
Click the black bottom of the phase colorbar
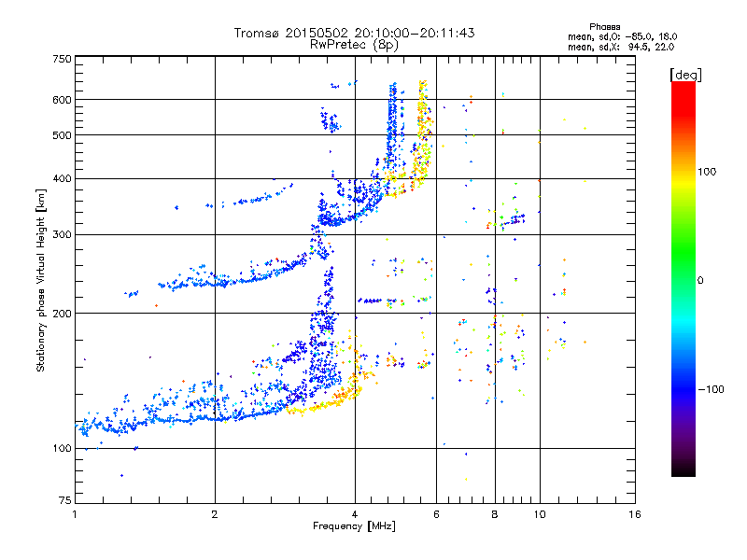point(684,469)
